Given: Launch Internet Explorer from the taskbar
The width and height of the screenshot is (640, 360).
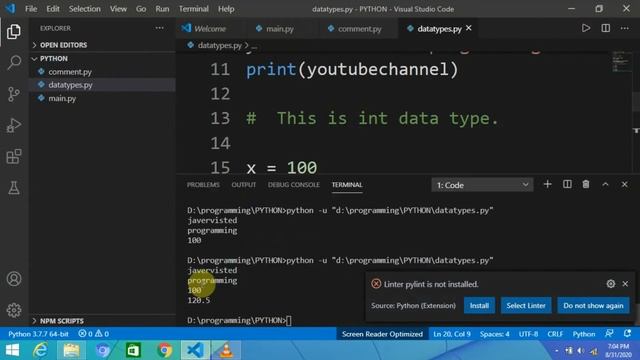Looking at the screenshot, I should pos(40,350).
